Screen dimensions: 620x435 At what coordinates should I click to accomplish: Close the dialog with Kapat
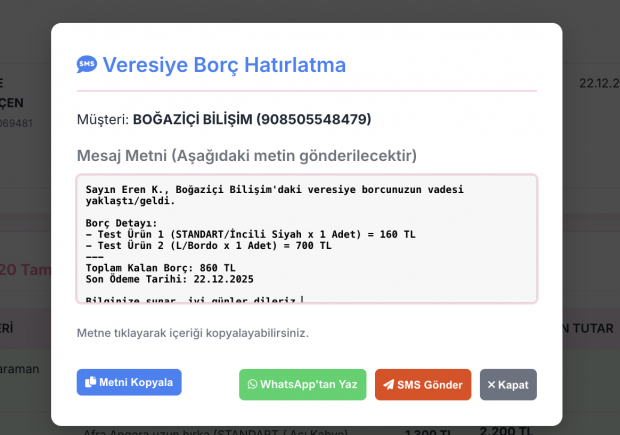pos(508,384)
